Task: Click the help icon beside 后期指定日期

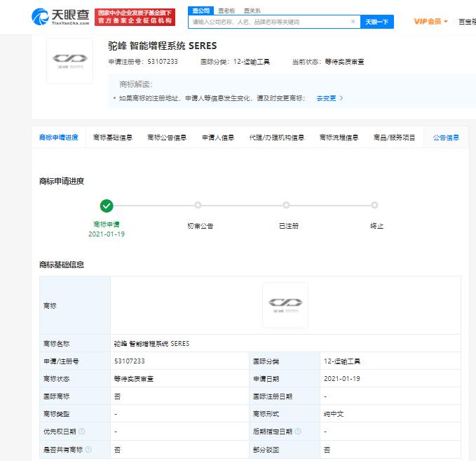Action: [298, 432]
